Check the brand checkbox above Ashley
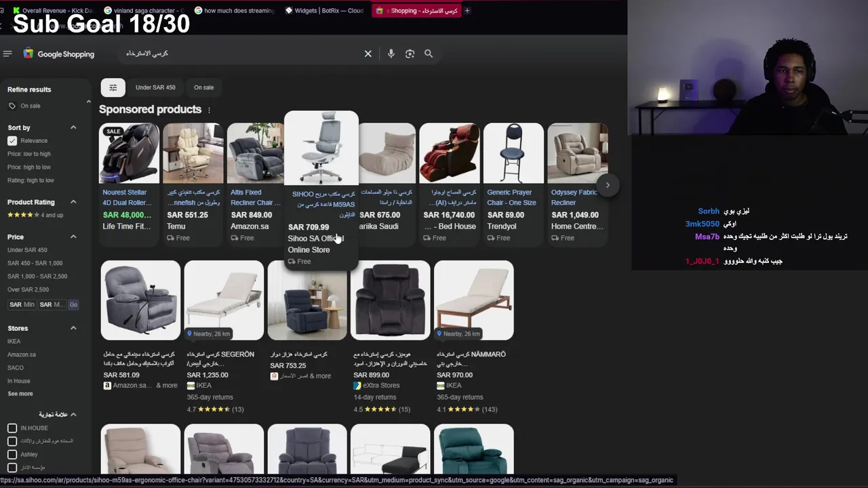The width and height of the screenshot is (868, 488). [12, 441]
